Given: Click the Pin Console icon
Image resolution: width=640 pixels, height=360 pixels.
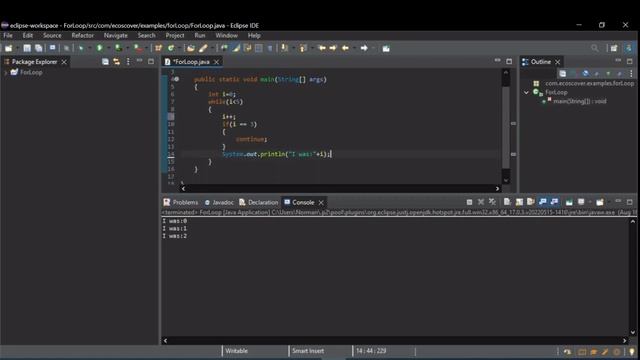Looking at the screenshot, I should (569, 202).
